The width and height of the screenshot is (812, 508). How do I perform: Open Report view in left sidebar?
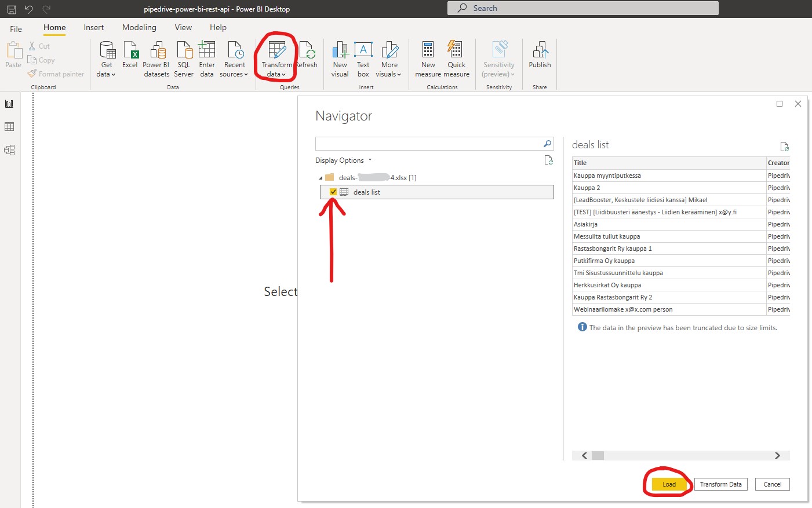click(9, 104)
